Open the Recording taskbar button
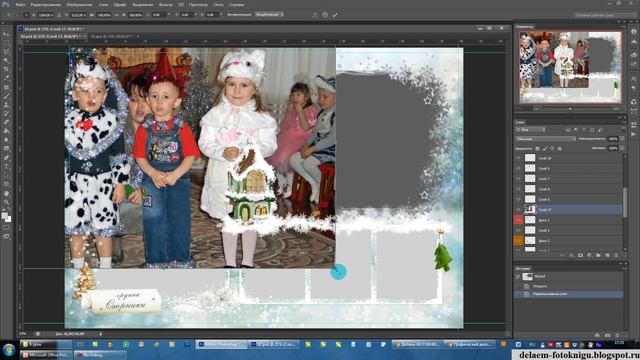The image size is (640, 360). coord(100,355)
